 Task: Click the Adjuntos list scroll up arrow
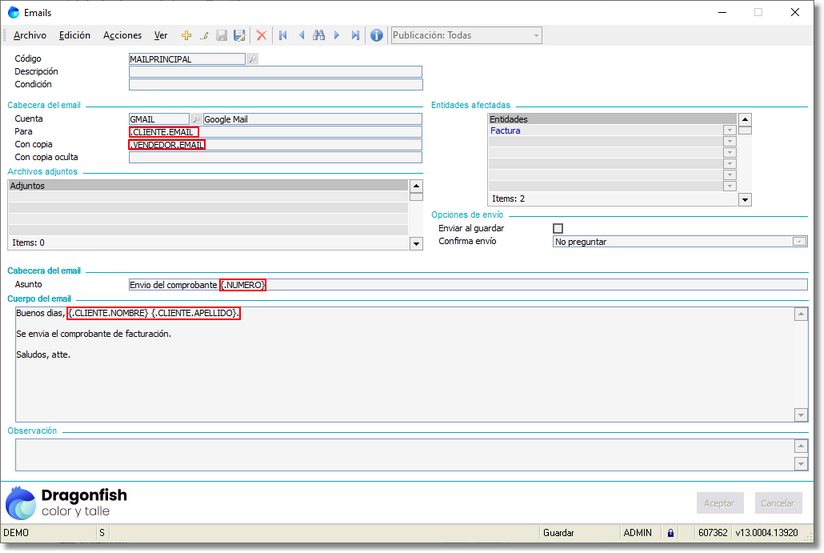point(416,186)
